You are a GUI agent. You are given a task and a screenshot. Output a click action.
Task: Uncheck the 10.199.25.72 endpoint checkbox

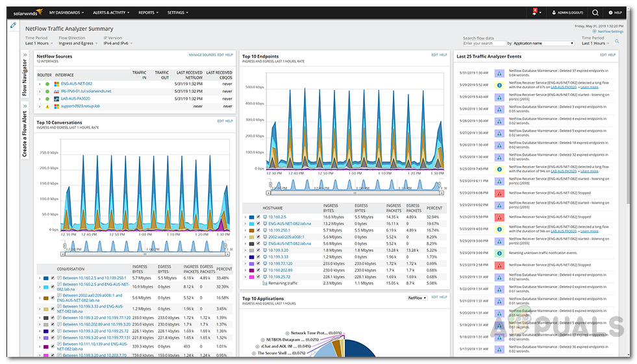[258, 276]
